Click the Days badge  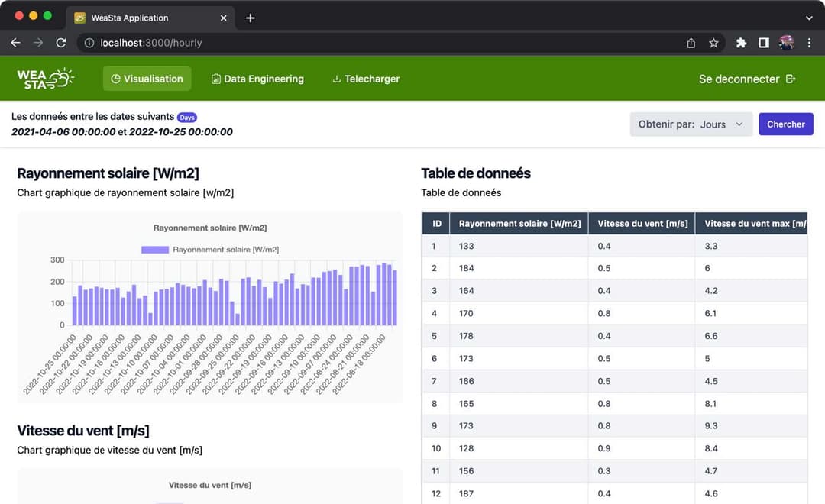click(x=187, y=118)
